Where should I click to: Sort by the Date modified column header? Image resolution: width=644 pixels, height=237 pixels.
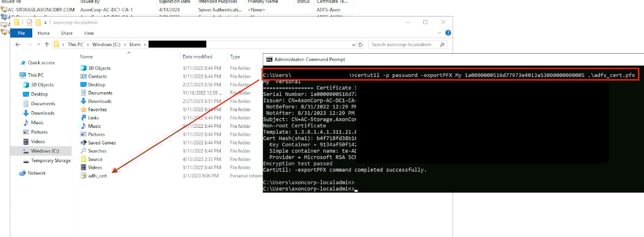tap(197, 56)
